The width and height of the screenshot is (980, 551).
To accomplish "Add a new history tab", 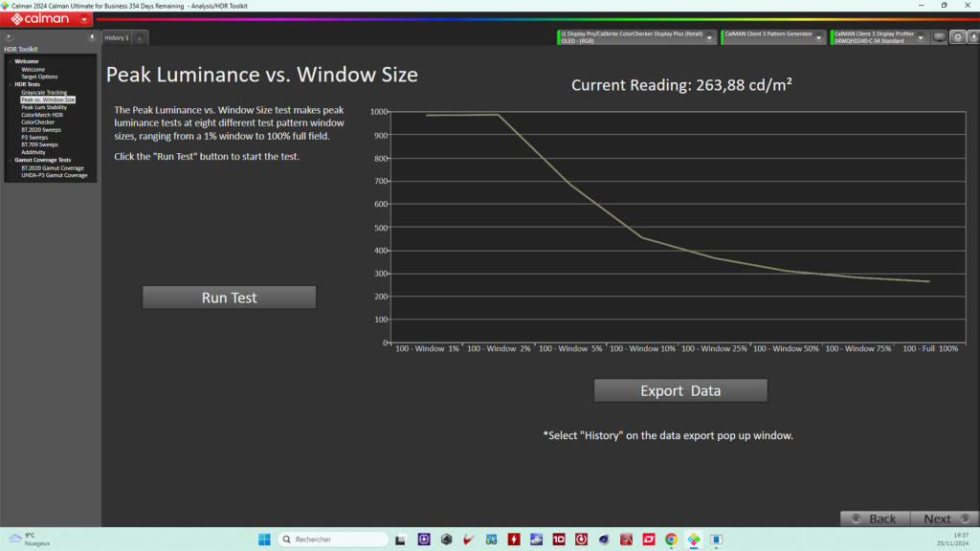I will click(140, 38).
